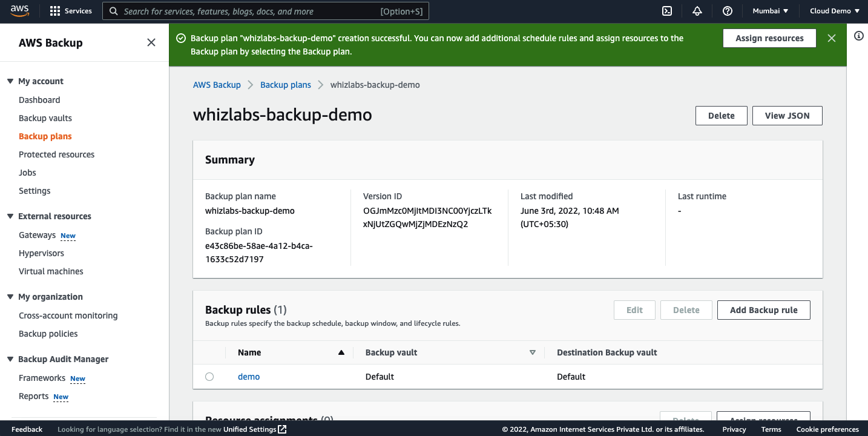This screenshot has width=868, height=436.
Task: Click the success checkmark icon in banner
Action: click(x=180, y=38)
